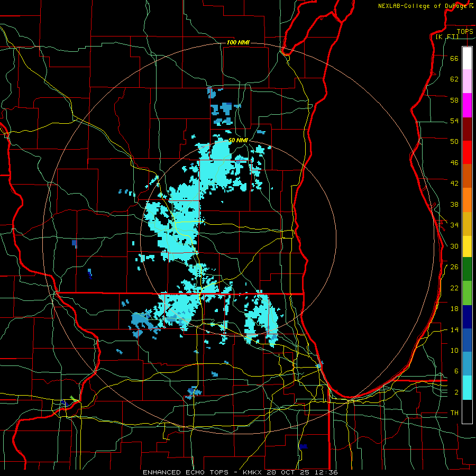
Task: Click the 54 value on the legend scale
Action: (x=454, y=121)
